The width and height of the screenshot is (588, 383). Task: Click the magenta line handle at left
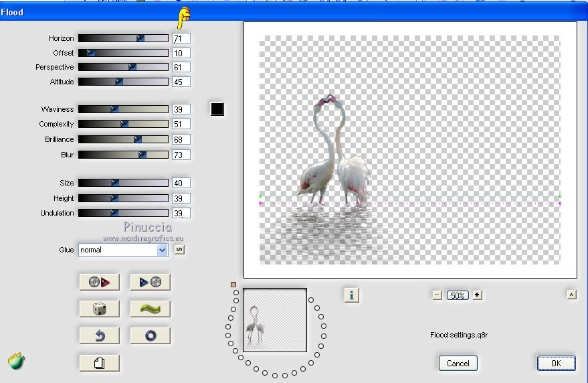[261, 203]
